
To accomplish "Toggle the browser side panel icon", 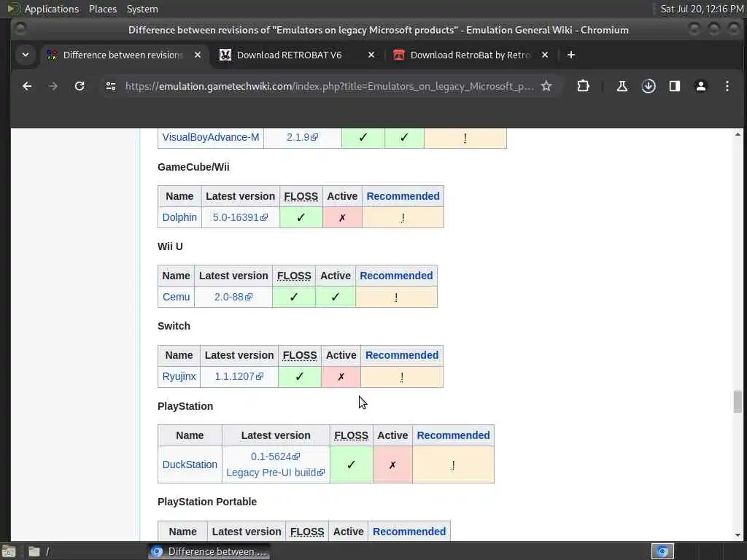I will click(675, 86).
